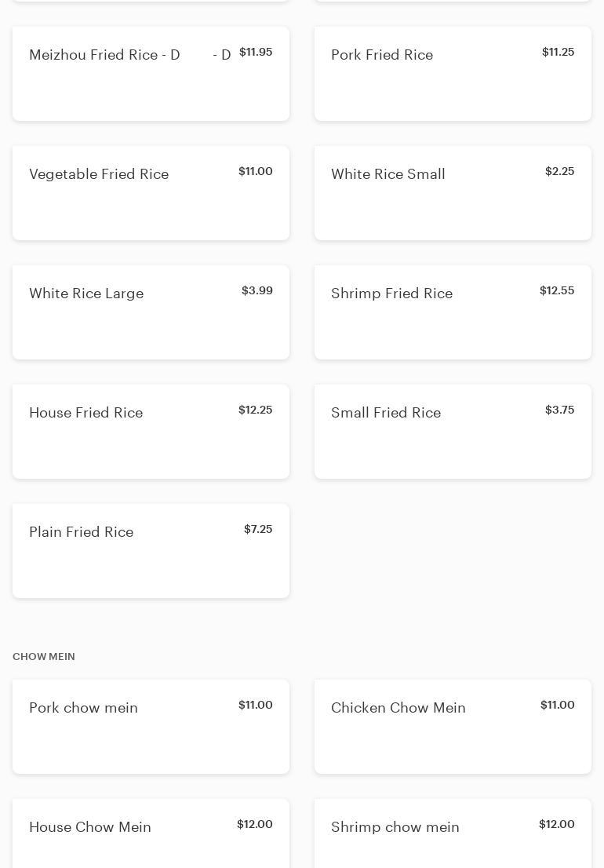Image resolution: width=604 pixels, height=868 pixels.
Task: Pick the Small Fried Rice option
Action: [x=453, y=432]
